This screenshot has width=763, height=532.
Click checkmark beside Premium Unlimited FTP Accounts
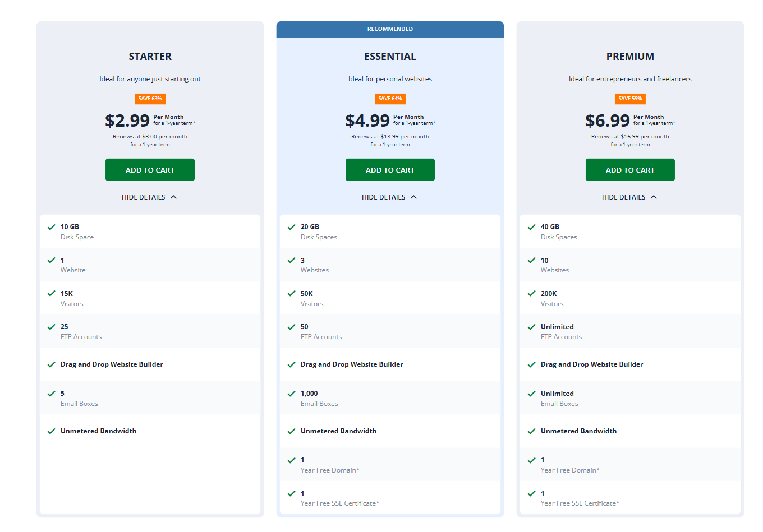click(531, 327)
